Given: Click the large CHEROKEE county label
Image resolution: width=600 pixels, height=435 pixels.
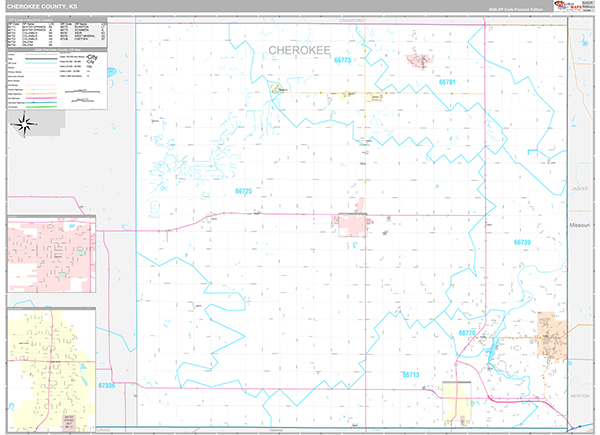Looking at the screenshot, I should point(299,51).
